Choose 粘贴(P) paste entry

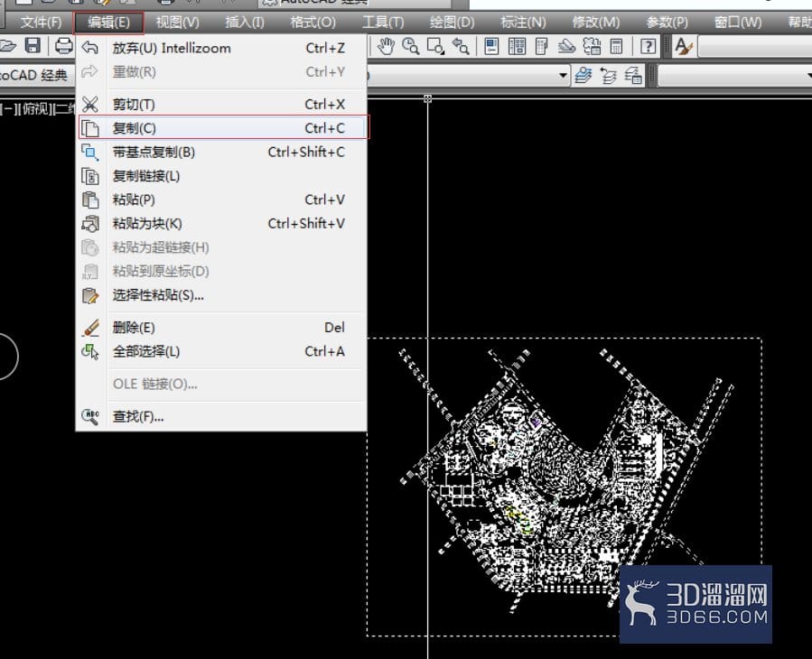click(x=221, y=200)
